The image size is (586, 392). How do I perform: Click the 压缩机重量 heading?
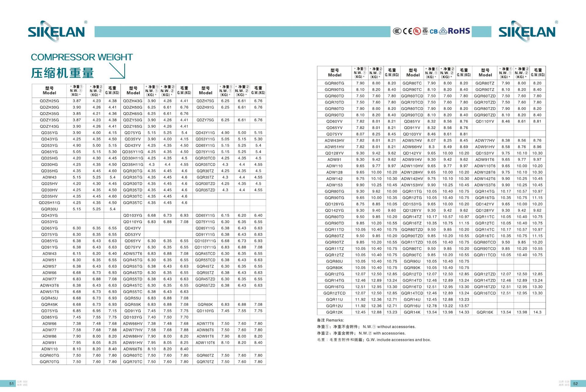coord(62,73)
